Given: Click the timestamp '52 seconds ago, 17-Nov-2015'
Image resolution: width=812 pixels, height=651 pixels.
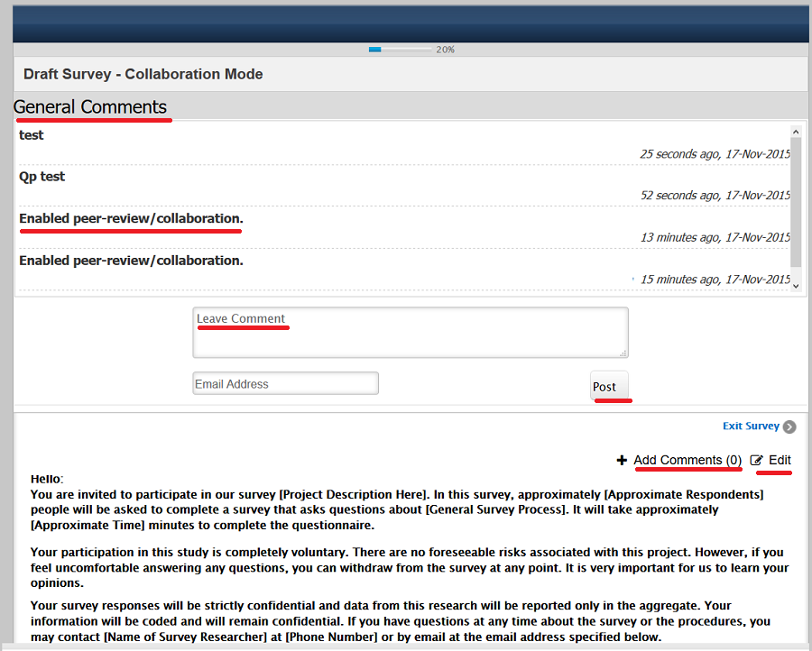Looking at the screenshot, I should pyautogui.click(x=715, y=196).
